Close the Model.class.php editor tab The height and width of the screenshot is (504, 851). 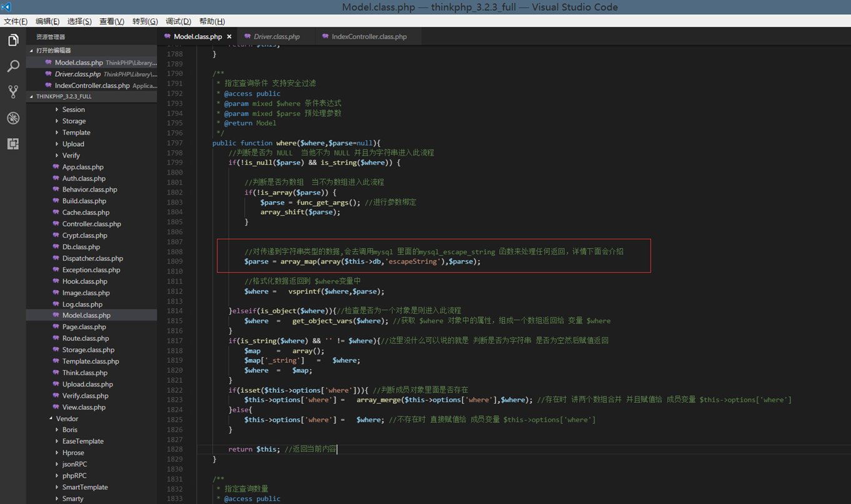229,37
